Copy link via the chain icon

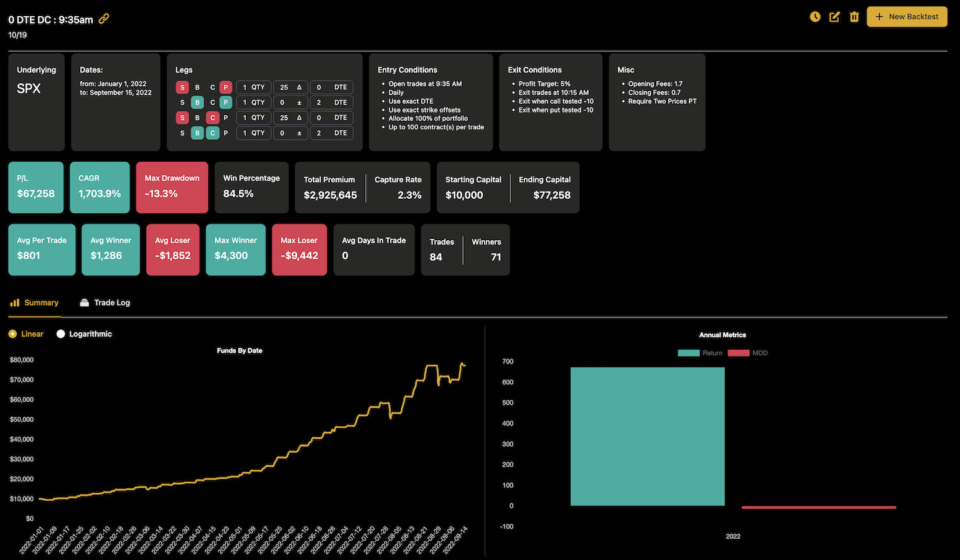coord(104,19)
